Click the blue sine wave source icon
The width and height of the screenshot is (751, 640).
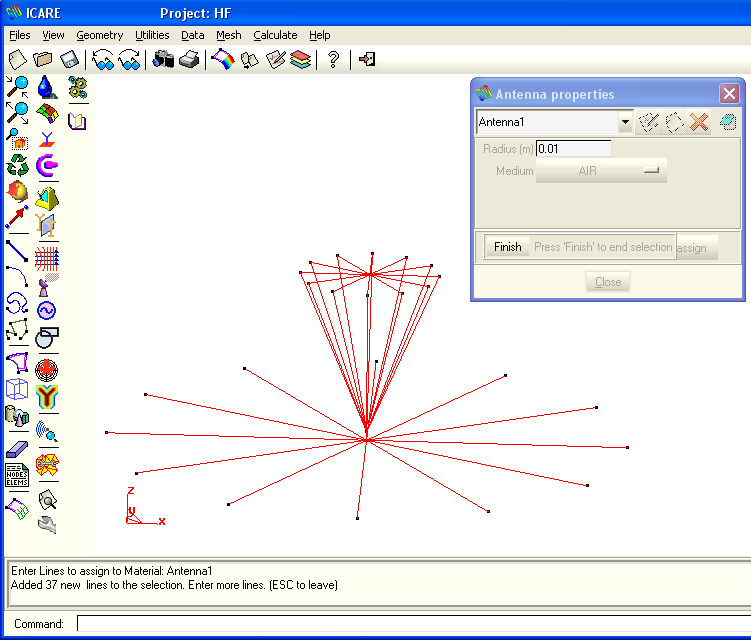tap(46, 310)
